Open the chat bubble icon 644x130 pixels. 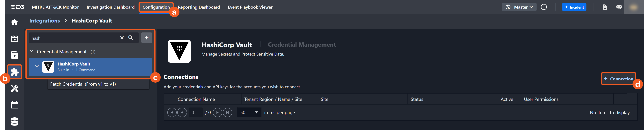619,7
